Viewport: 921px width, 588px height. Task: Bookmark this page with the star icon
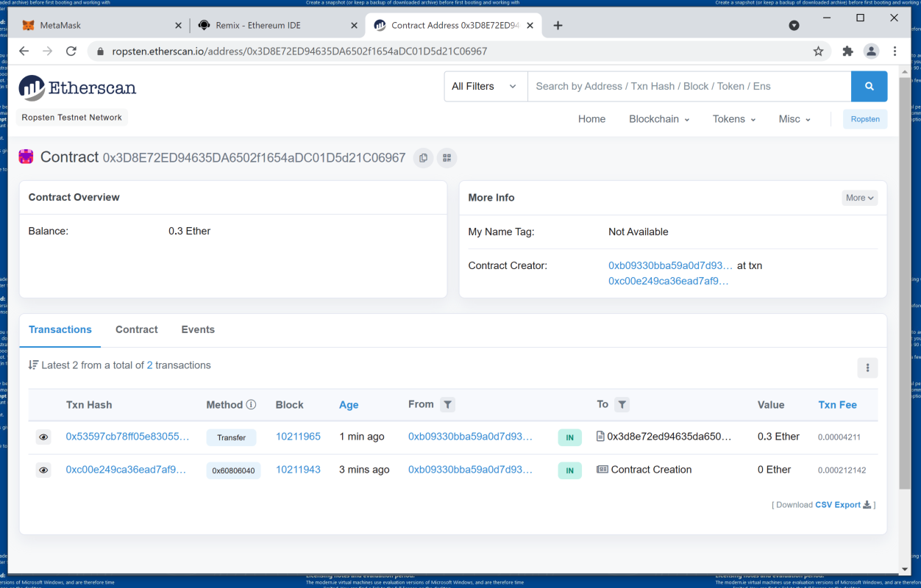(x=818, y=51)
